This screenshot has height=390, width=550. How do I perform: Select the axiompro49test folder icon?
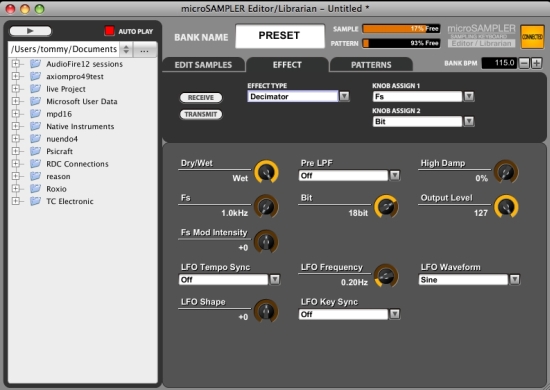pos(35,76)
